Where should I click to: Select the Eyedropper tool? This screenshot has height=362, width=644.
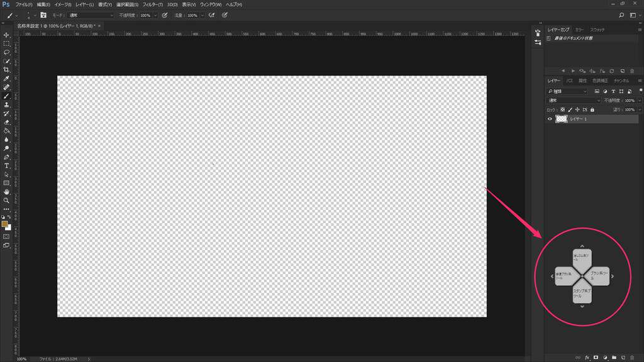tap(6, 79)
